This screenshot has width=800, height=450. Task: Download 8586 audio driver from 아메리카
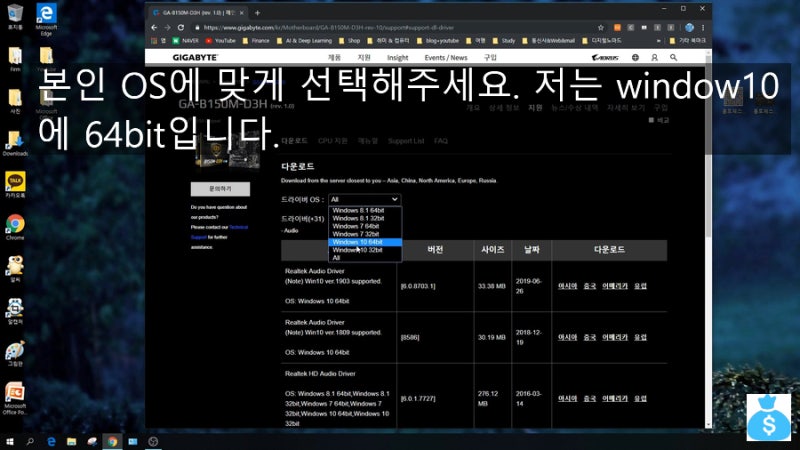[x=615, y=337]
